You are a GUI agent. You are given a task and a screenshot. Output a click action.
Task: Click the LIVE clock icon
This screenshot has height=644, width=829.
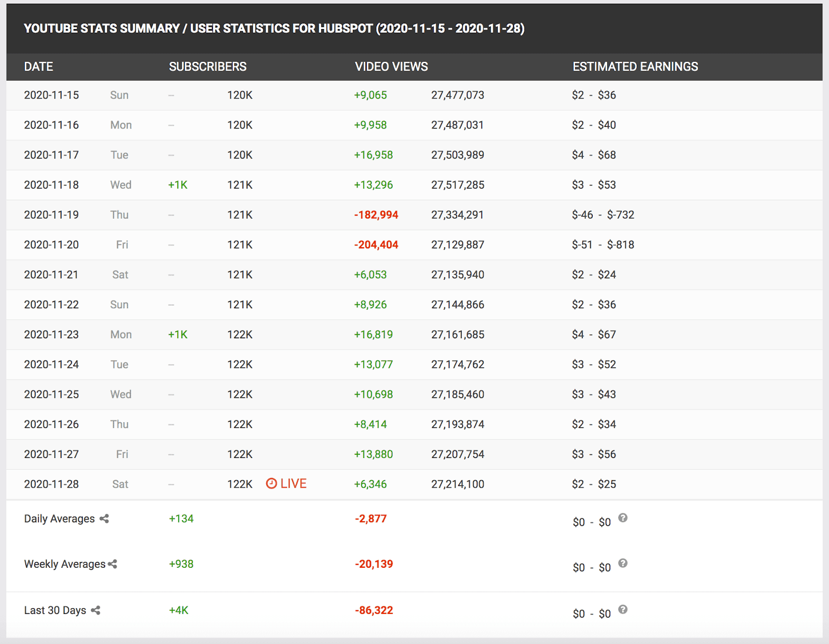[x=271, y=483]
